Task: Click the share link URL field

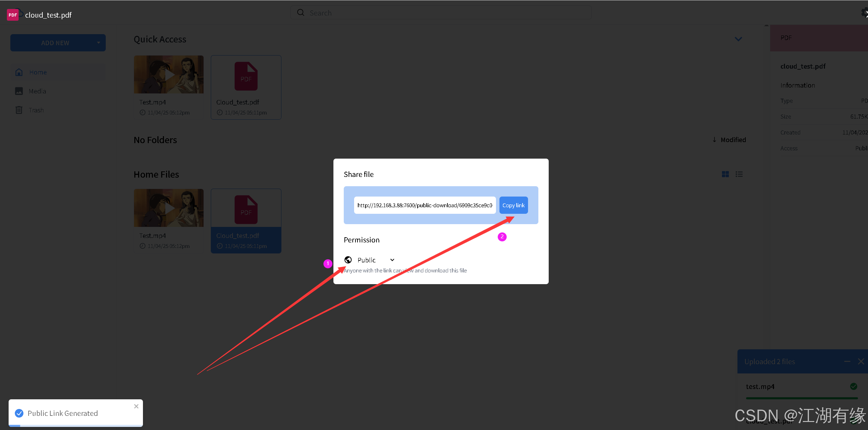Action: 424,205
